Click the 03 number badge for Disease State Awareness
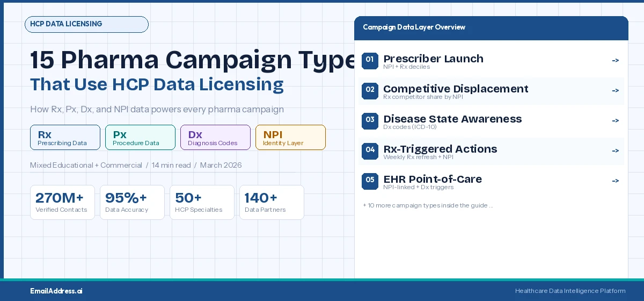The width and height of the screenshot is (644, 301). [370, 121]
